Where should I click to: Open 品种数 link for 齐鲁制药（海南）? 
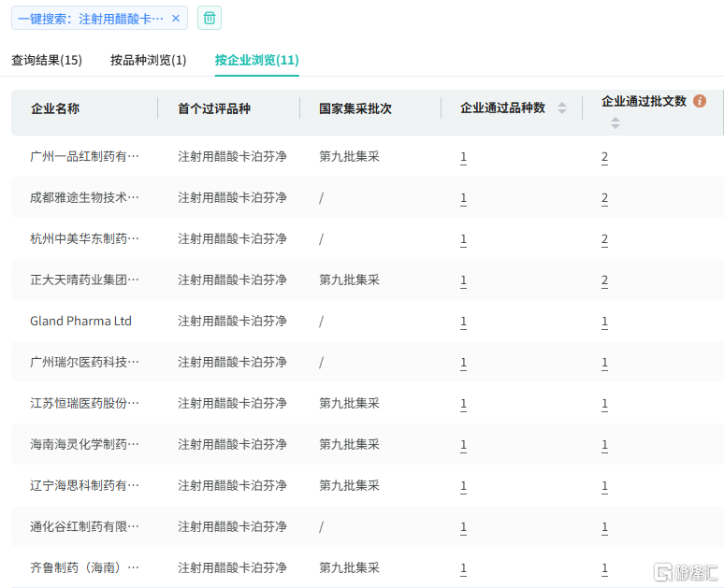tap(463, 567)
